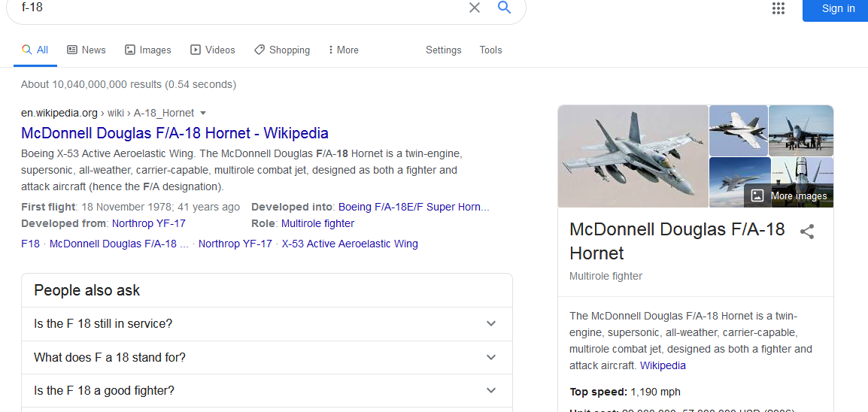Click the blue magnifier search icon
The image size is (868, 412).
(504, 8)
